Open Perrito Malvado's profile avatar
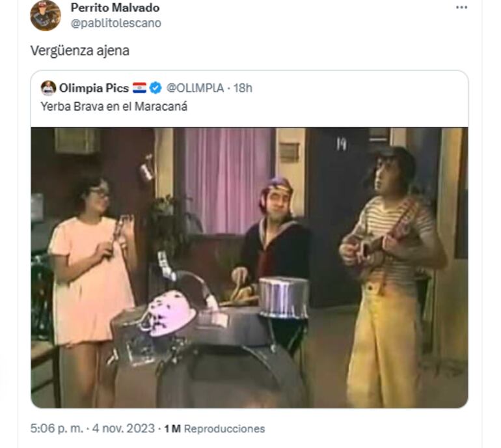This screenshot has width=501, height=448. (46, 16)
